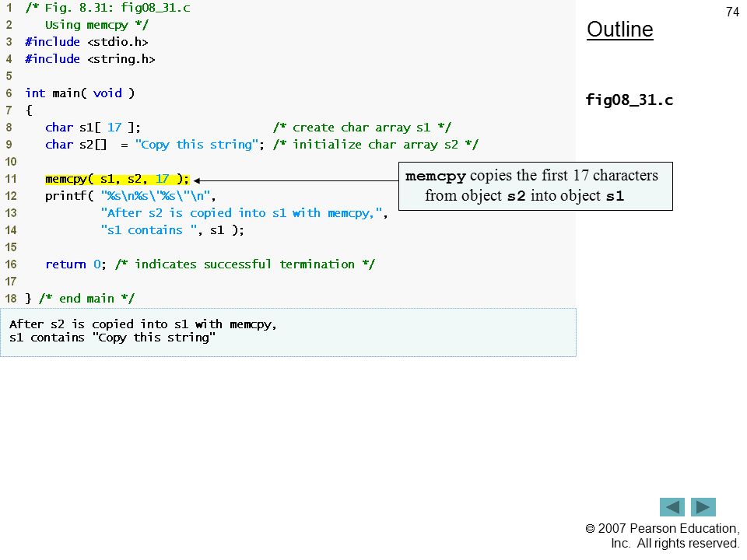Click output line s1 contains "Copy this string"
Screen dimensions: 747x560
(x=112, y=338)
